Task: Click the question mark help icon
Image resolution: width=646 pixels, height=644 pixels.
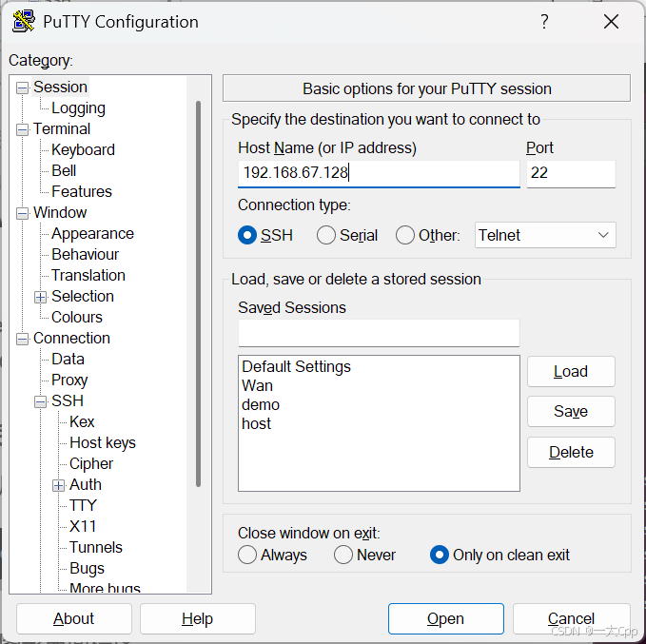Action: [x=544, y=22]
